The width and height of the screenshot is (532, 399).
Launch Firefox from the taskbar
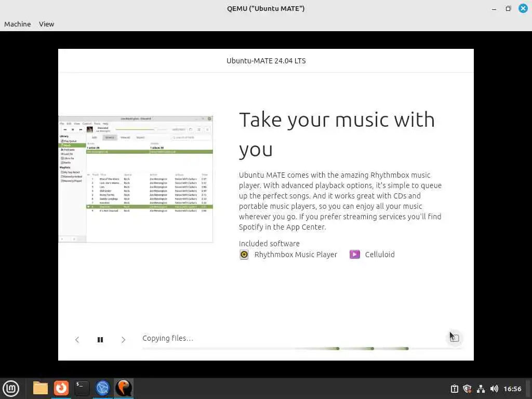[x=61, y=388]
